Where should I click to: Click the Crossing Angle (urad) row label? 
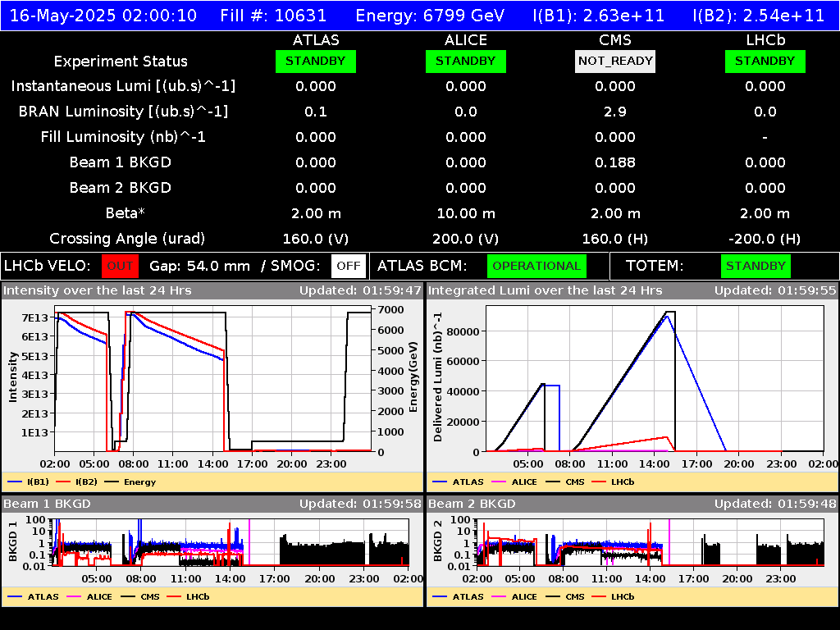tap(127, 239)
